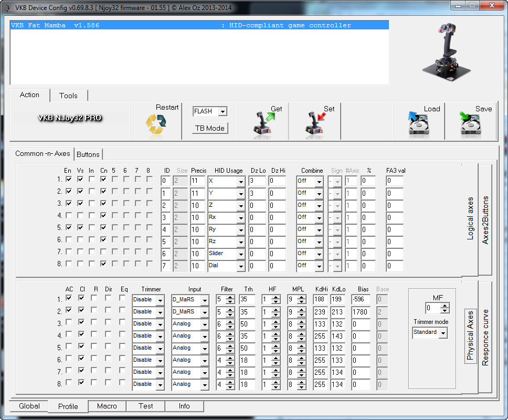Select the Profile tab

pyautogui.click(x=68, y=406)
